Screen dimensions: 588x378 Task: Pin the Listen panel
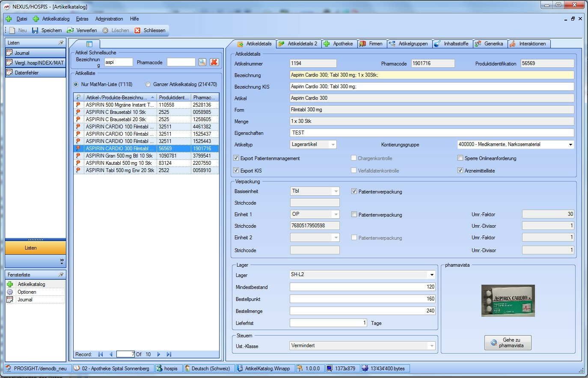point(61,43)
